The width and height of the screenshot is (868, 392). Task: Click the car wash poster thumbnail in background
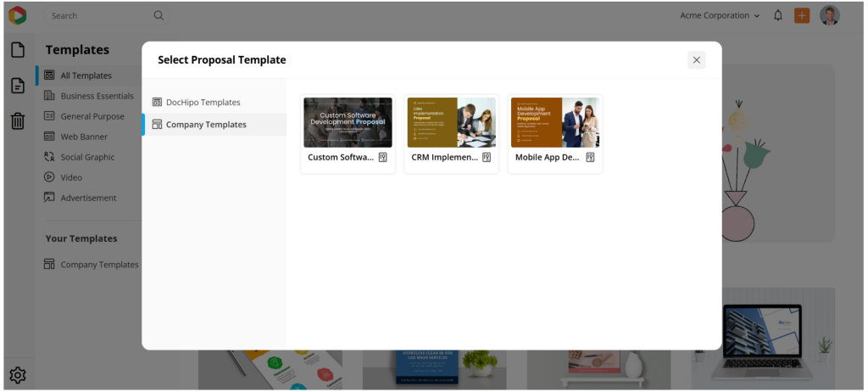point(435,369)
